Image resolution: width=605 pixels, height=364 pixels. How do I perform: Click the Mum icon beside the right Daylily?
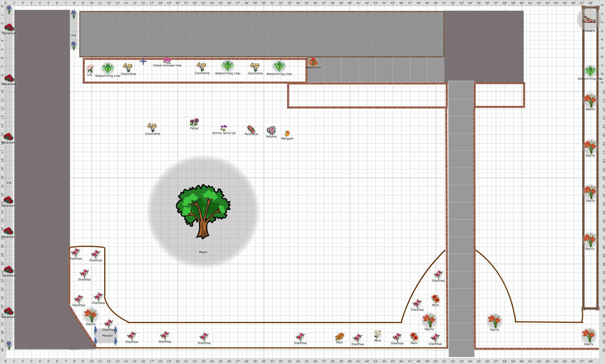436,298
